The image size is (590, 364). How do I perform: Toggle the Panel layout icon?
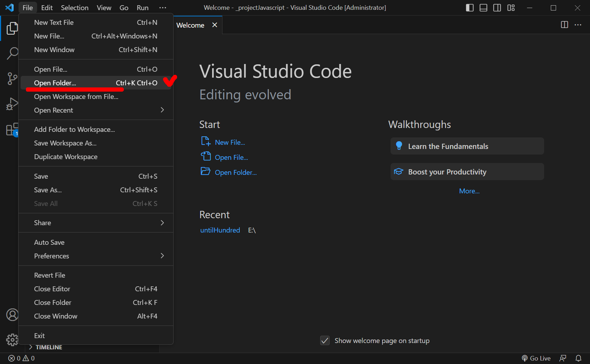pos(483,8)
